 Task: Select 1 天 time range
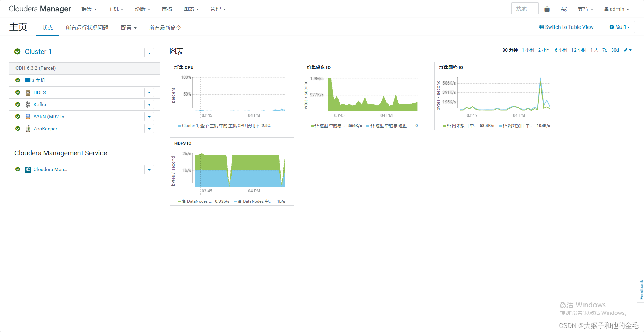pos(594,50)
